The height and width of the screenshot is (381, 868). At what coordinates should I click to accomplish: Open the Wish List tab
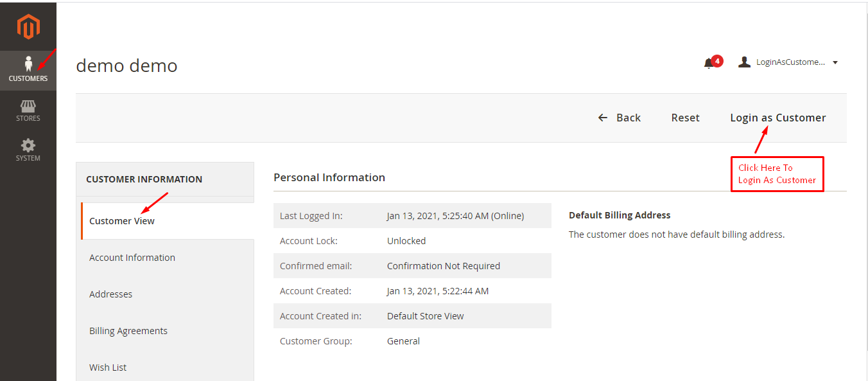pyautogui.click(x=108, y=368)
